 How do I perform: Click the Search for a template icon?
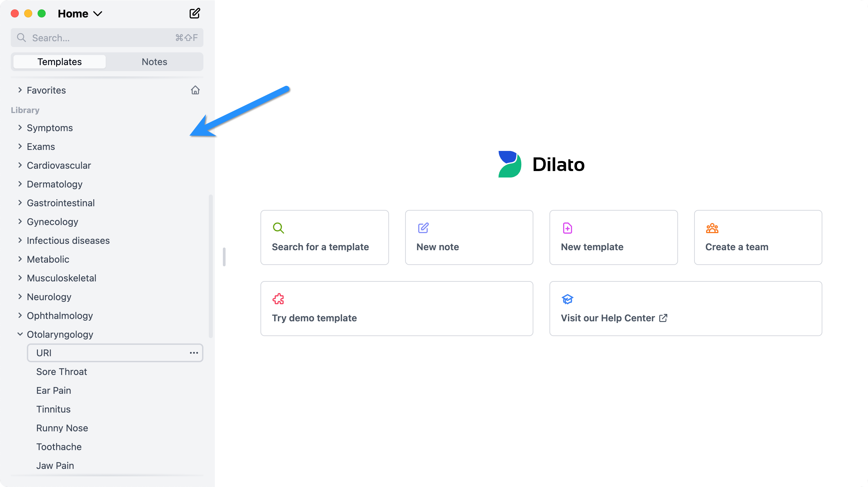[x=278, y=228]
